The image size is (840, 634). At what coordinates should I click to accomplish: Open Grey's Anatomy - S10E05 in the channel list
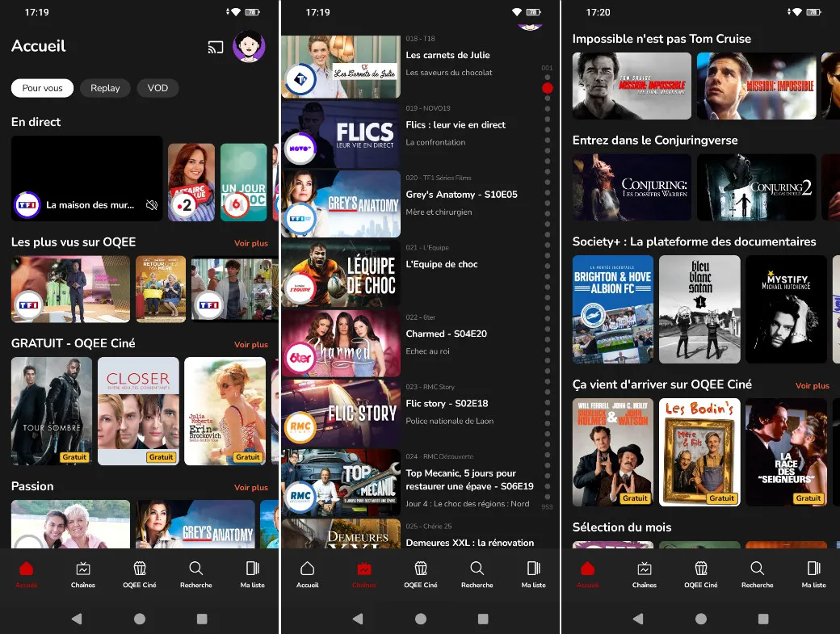pyautogui.click(x=460, y=195)
